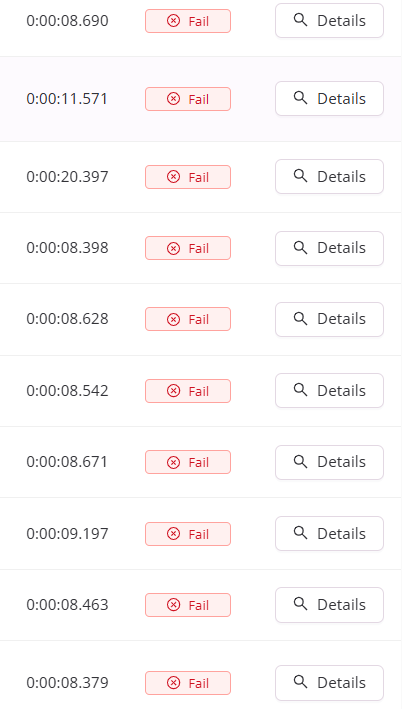
Task: Click magnifier icon in the 0:00:11.571 row
Action: pos(301,98)
